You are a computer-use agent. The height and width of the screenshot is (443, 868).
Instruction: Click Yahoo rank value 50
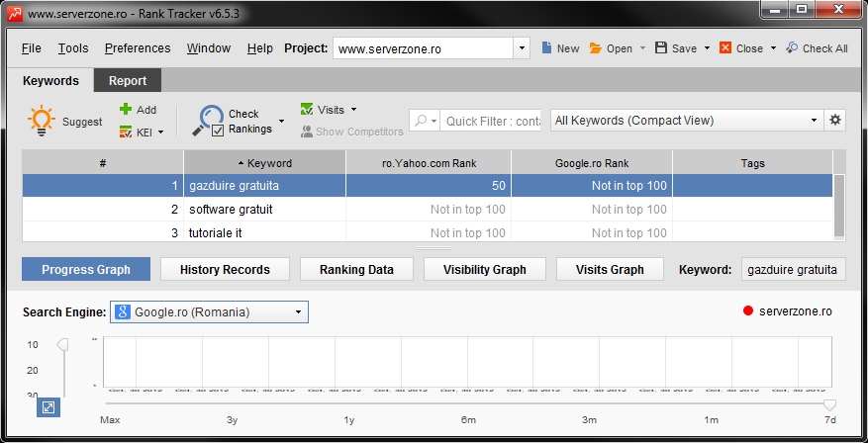[x=499, y=186]
